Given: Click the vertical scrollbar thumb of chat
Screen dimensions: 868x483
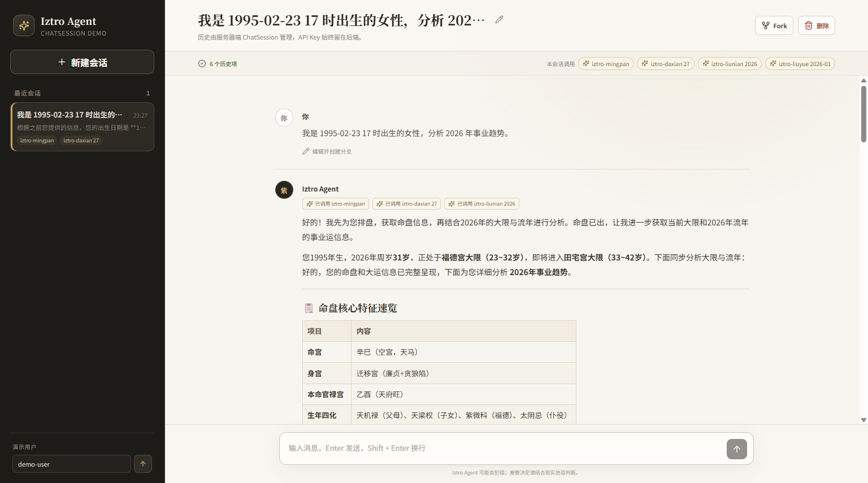Looking at the screenshot, I should tap(863, 114).
